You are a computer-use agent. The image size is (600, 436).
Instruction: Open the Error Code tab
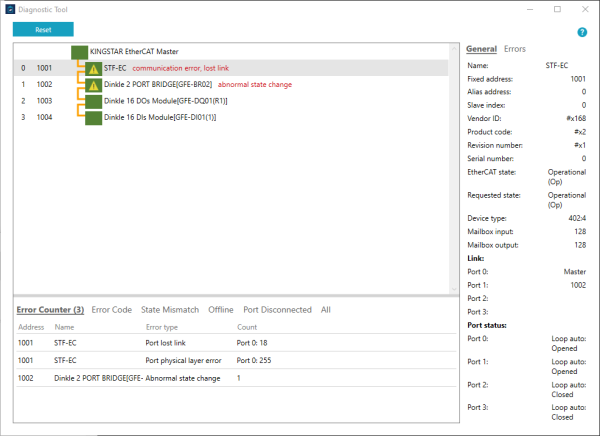click(111, 310)
